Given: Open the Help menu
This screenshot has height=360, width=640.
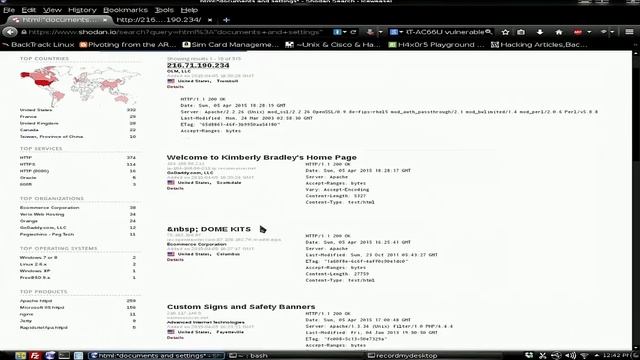Looking at the screenshot, I should coord(189,10).
